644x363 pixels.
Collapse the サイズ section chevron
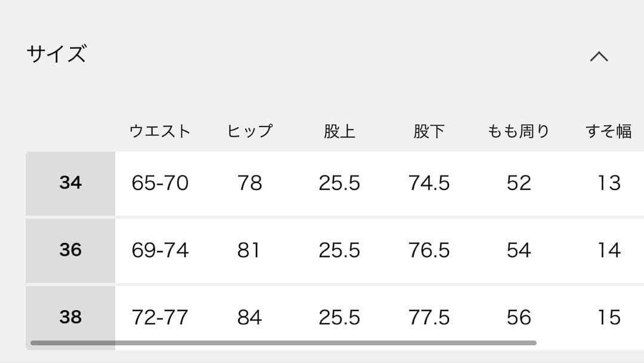point(599,56)
